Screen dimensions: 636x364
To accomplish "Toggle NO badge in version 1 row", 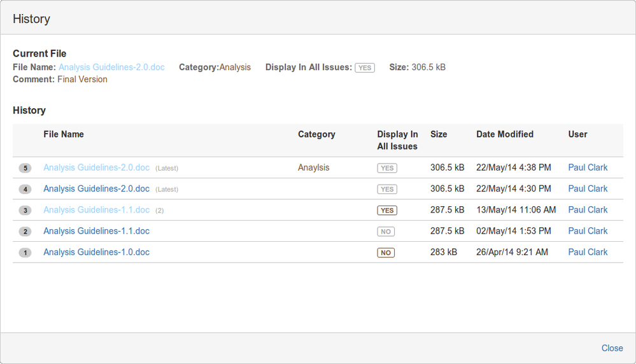I will pos(386,253).
